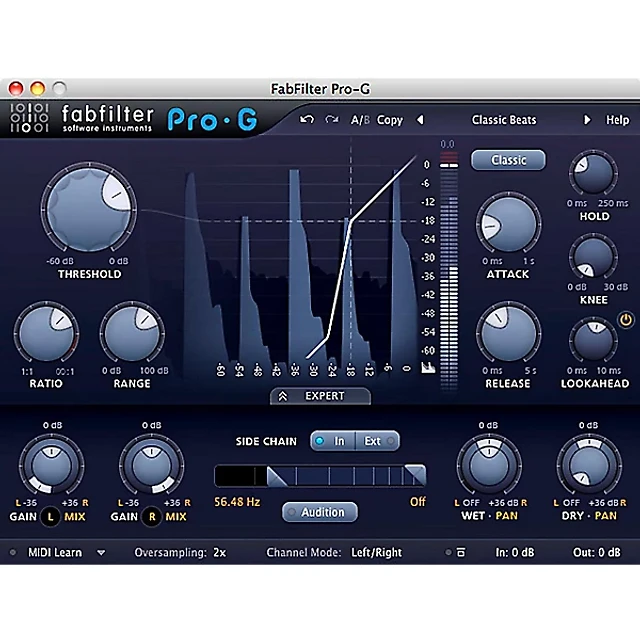Image resolution: width=640 pixels, height=640 pixels.
Task: Go to the next preset with right arrow
Action: tap(587, 120)
